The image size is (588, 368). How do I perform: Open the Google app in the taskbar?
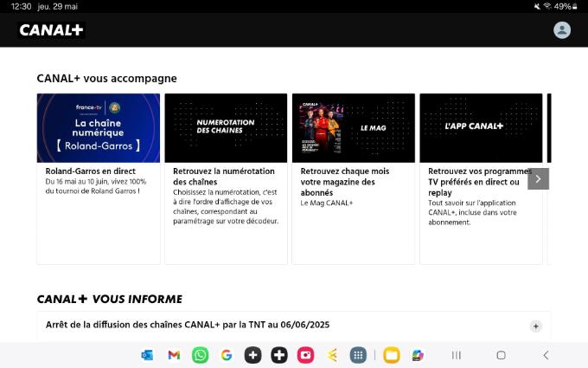[x=227, y=355]
